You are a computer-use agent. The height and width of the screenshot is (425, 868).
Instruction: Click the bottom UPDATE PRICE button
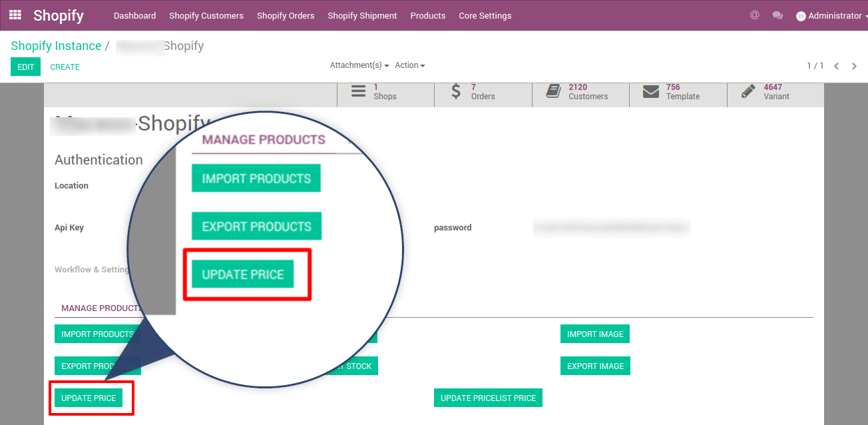[89, 398]
